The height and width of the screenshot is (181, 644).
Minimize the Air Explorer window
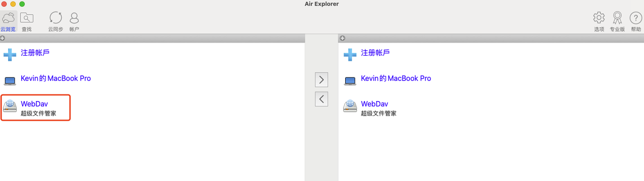coord(13,4)
